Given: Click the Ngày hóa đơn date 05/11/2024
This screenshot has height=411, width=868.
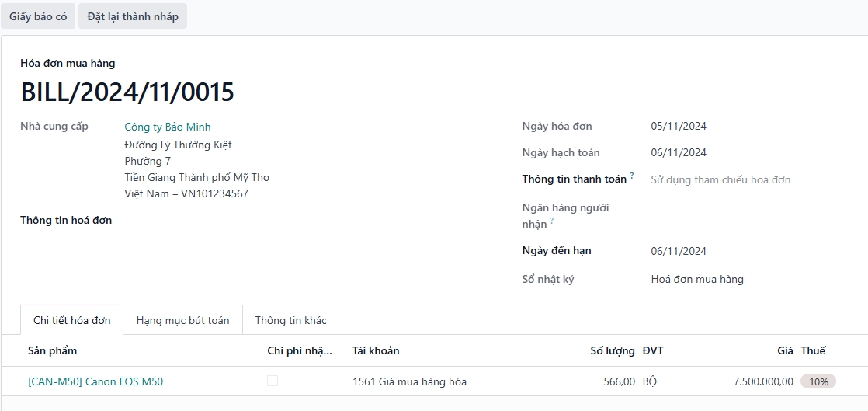Looking at the screenshot, I should [679, 127].
